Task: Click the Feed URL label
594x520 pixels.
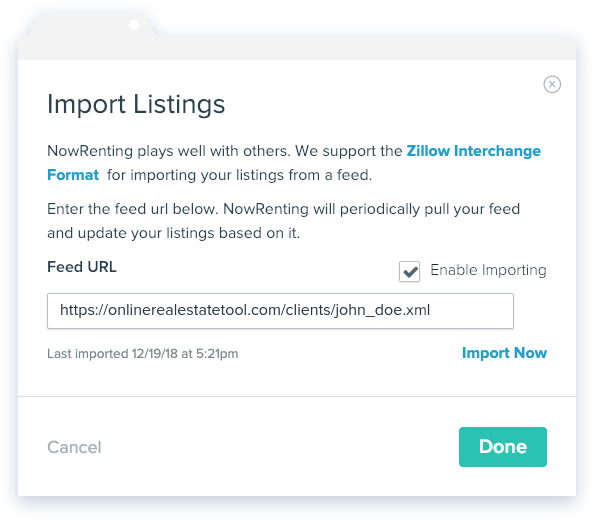Action: [x=82, y=267]
